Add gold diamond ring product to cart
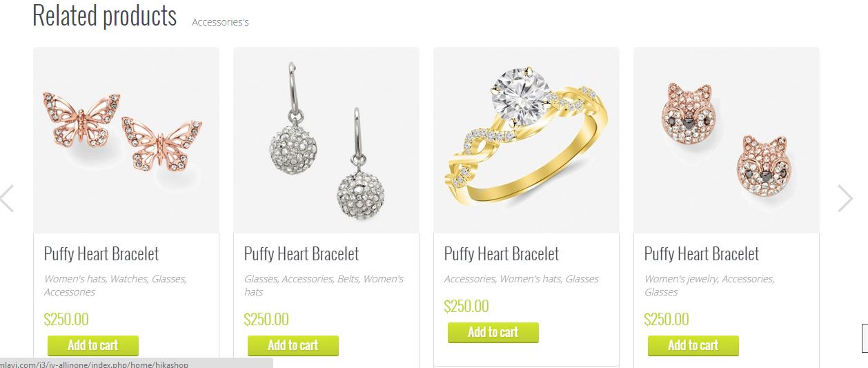 493,332
